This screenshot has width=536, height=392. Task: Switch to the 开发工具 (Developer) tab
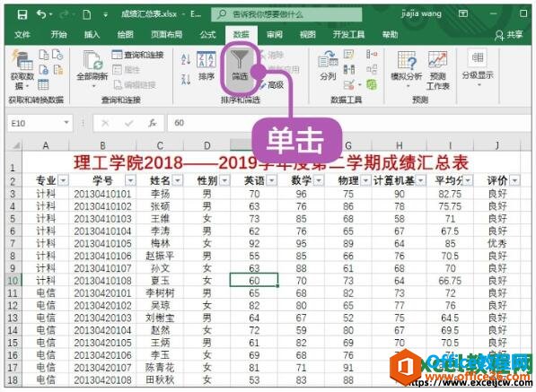348,34
